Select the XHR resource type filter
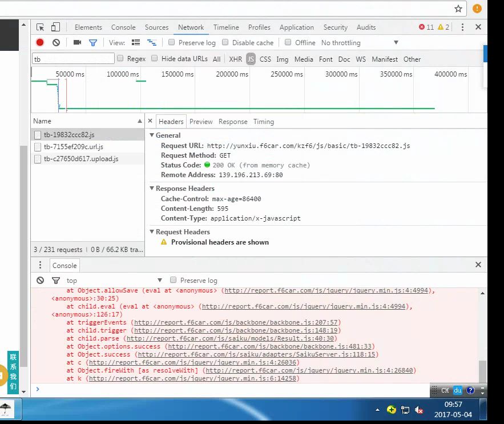The image size is (504, 424). 235,59
